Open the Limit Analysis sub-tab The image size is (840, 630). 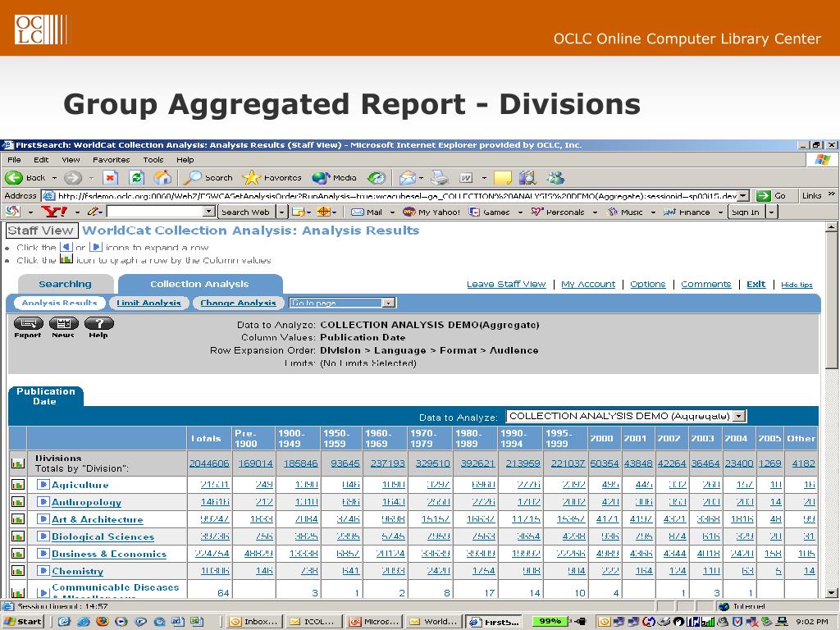pyautogui.click(x=149, y=303)
